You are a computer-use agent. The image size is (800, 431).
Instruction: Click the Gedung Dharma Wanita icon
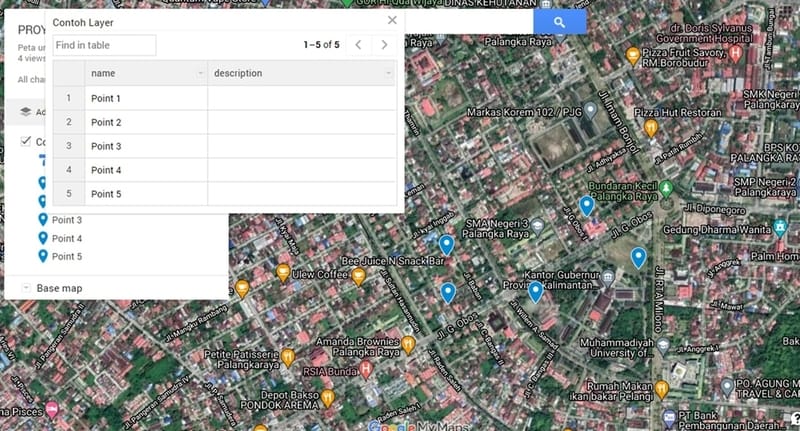coord(780,228)
